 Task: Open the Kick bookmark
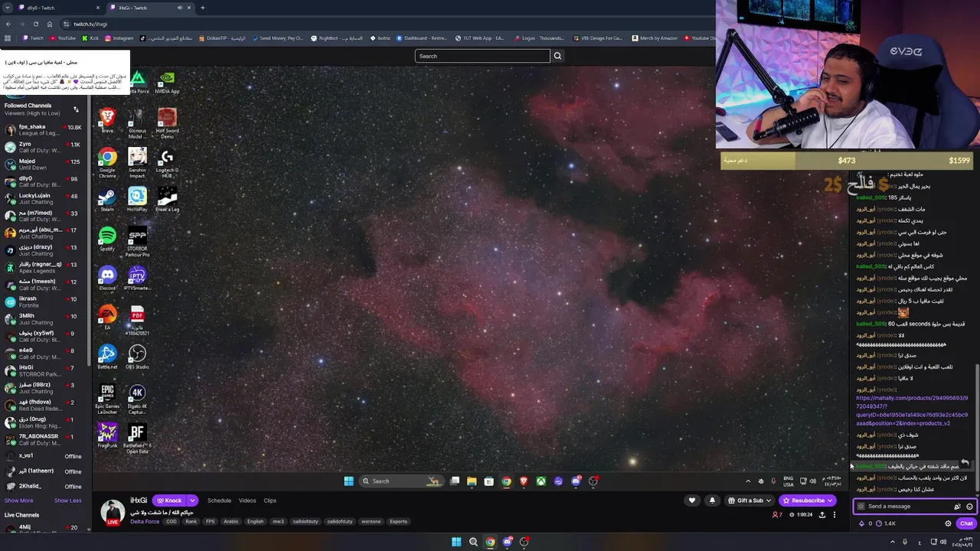[91, 38]
